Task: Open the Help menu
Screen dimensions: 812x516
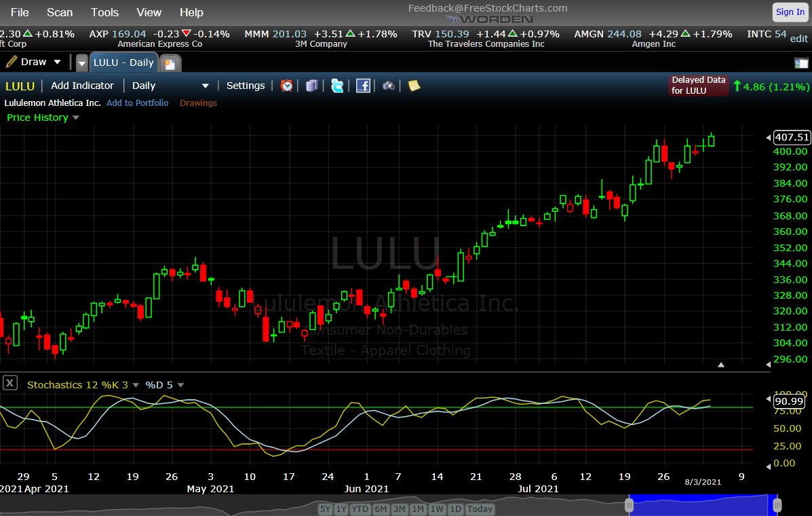Action: (x=191, y=12)
